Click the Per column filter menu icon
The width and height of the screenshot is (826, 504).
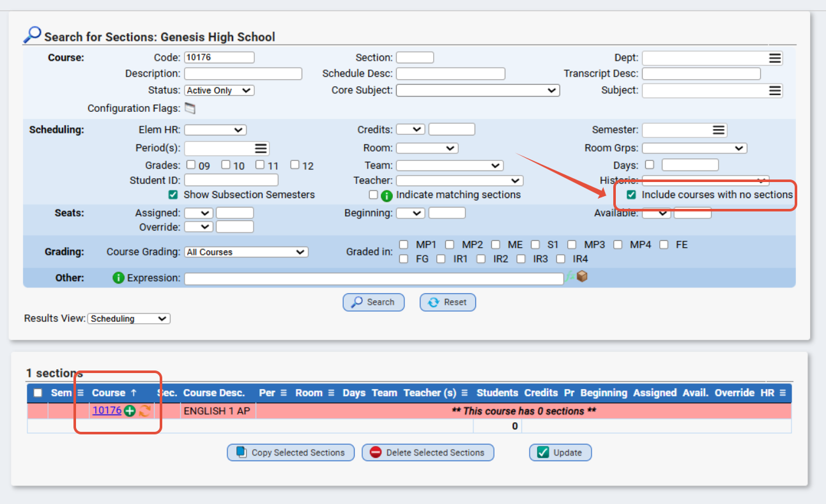coord(283,393)
